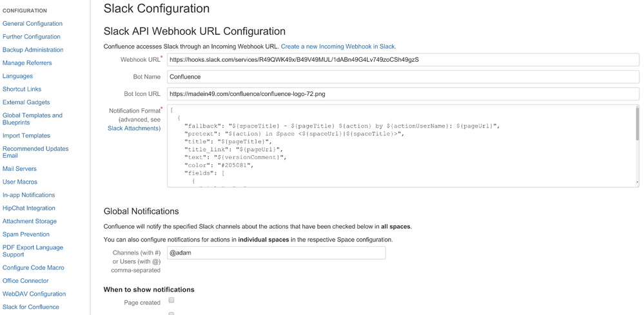
Task: Open General Configuration in the sidebar
Action: click(x=32, y=24)
